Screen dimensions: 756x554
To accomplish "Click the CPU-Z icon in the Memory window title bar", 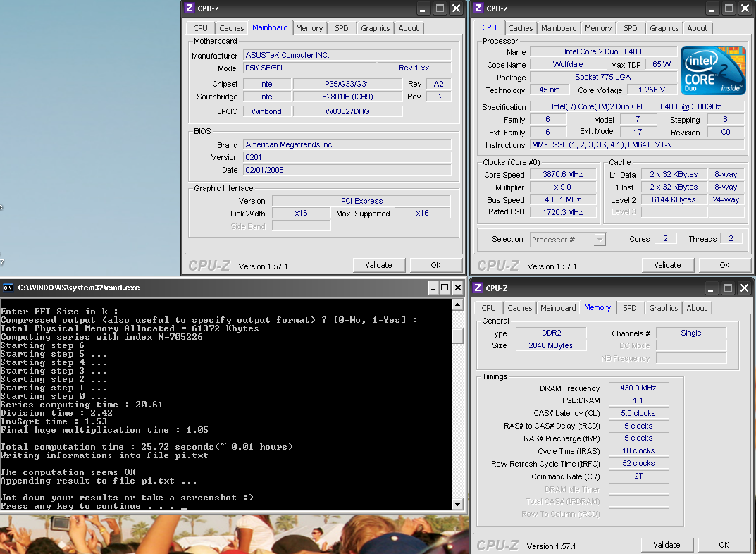I will pos(478,288).
